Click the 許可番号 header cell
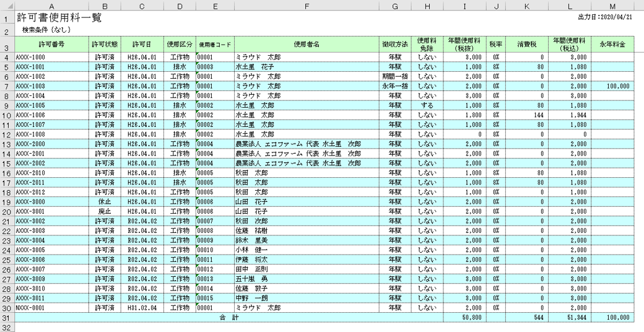 [x=52, y=45]
